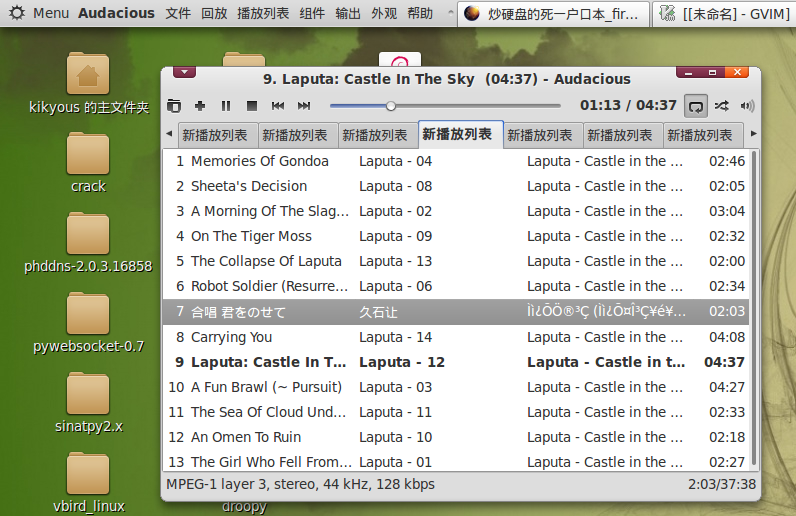
Task: Open the pywebsocket-0.7 desktop folder
Action: tap(88, 323)
